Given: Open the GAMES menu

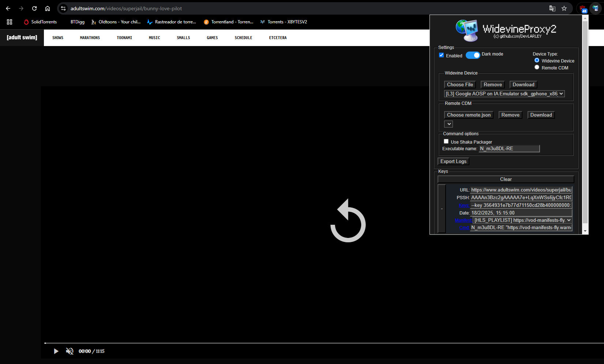Looking at the screenshot, I should (212, 38).
